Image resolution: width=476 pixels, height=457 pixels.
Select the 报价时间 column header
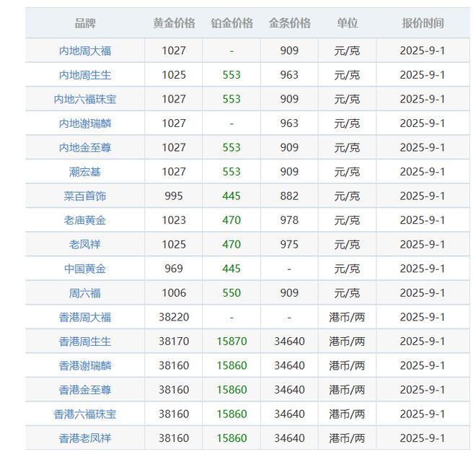(423, 23)
